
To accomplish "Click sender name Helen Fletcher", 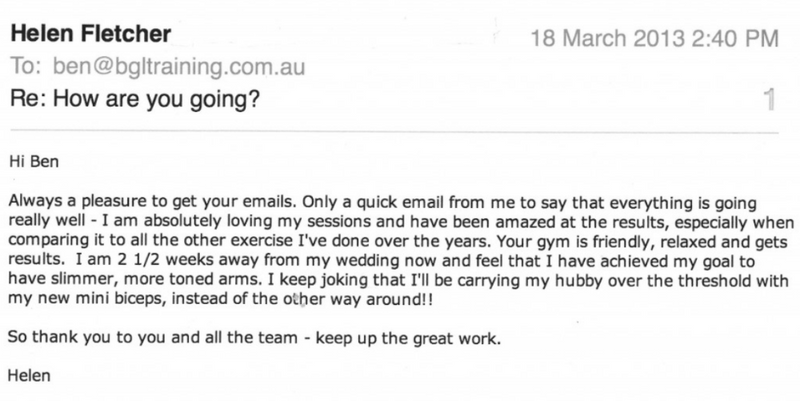I will 91,34.
